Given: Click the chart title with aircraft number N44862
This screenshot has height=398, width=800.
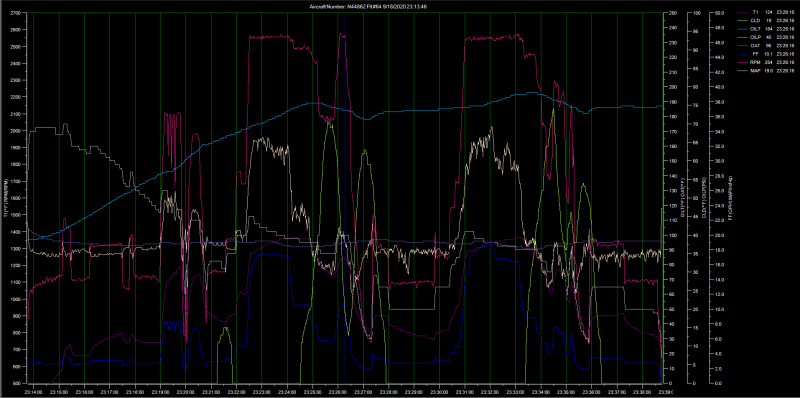Looking at the screenshot, I should pos(367,6).
